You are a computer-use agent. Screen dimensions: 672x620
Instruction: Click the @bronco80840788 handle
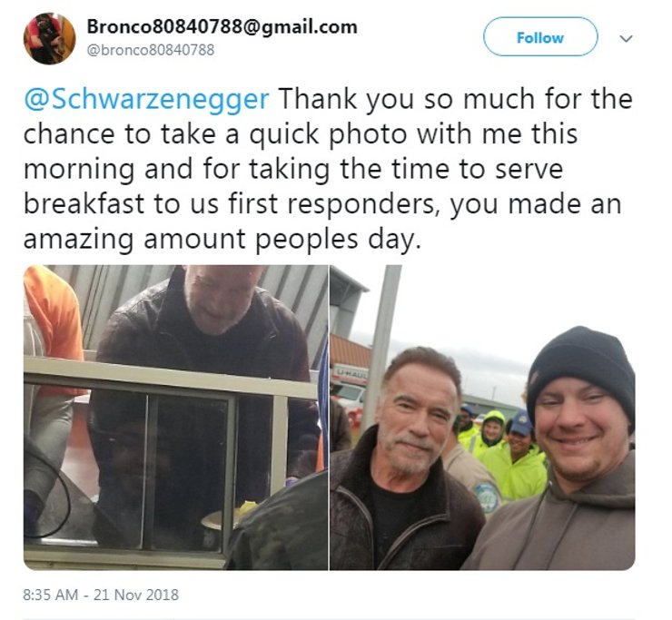pos(151,50)
